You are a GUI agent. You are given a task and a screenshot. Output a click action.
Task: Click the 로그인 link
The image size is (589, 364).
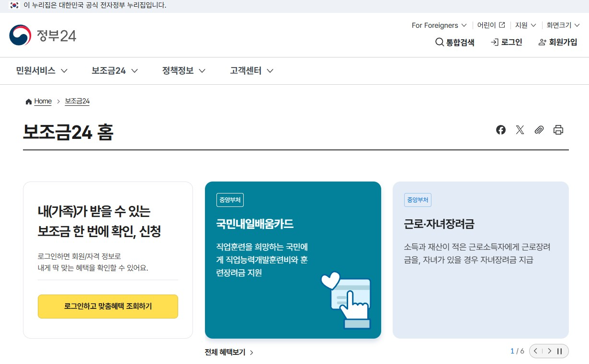tap(506, 42)
